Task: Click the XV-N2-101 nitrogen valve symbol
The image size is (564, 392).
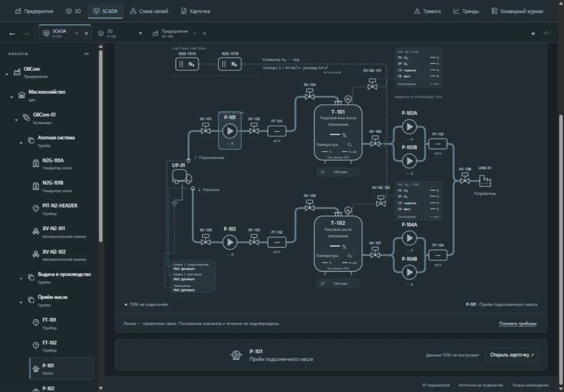Action: tap(372, 84)
